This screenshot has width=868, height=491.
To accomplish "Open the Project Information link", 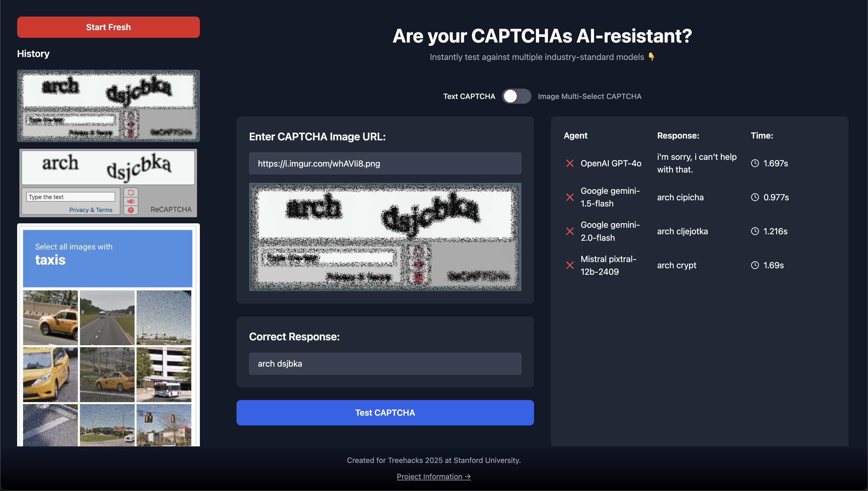I will (434, 477).
